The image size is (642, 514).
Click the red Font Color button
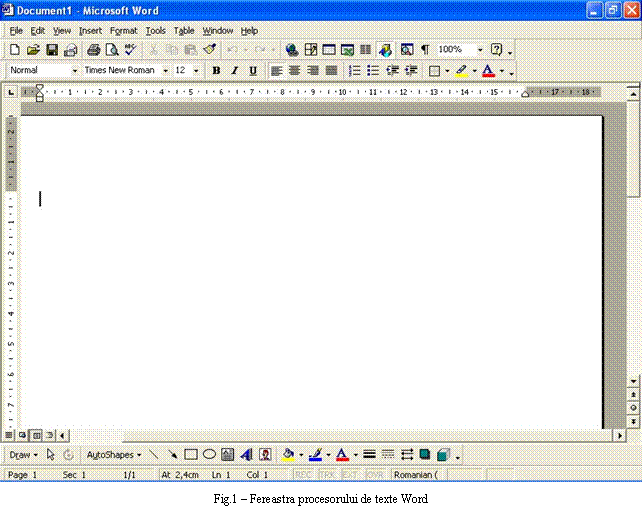pos(487,71)
